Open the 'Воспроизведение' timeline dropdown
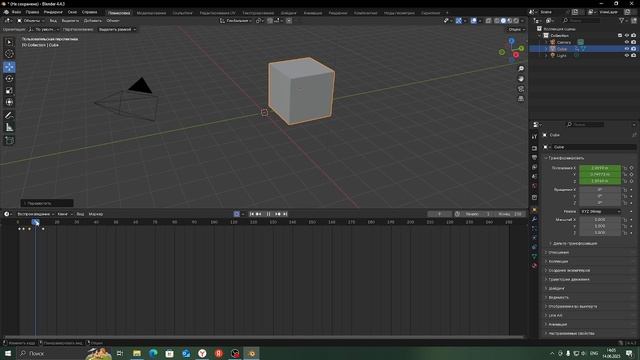The image size is (640, 360). pos(35,214)
